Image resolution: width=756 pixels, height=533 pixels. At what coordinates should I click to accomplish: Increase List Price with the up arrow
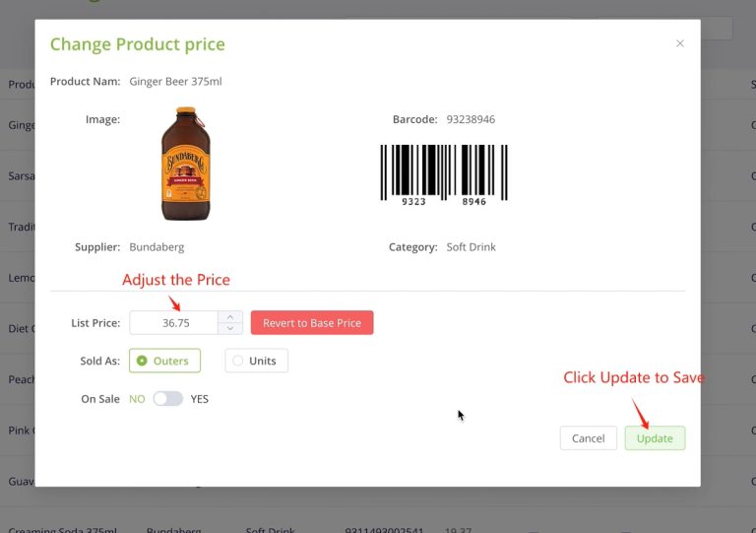coord(230,317)
